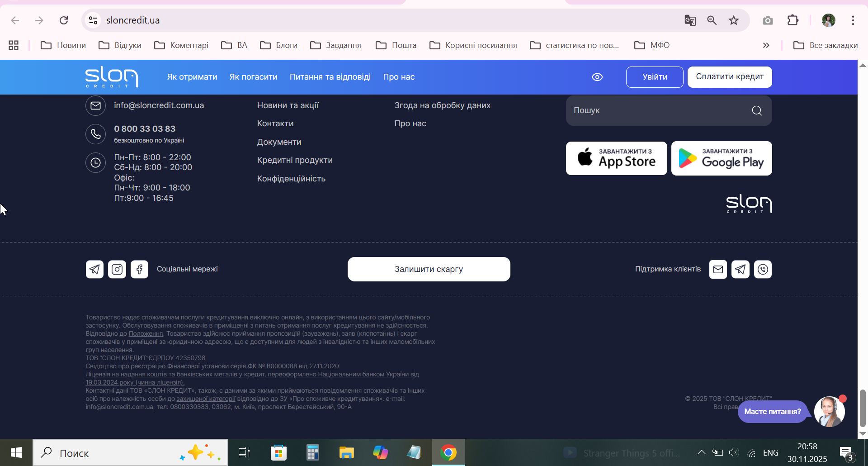The width and height of the screenshot is (868, 466).
Task: Click the camera screenshot extension icon
Action: click(x=768, y=20)
